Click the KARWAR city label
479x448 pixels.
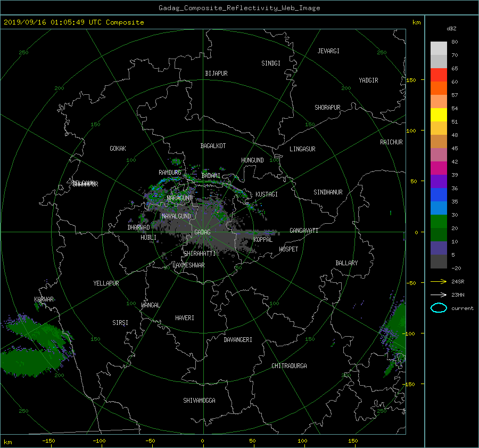(x=44, y=299)
